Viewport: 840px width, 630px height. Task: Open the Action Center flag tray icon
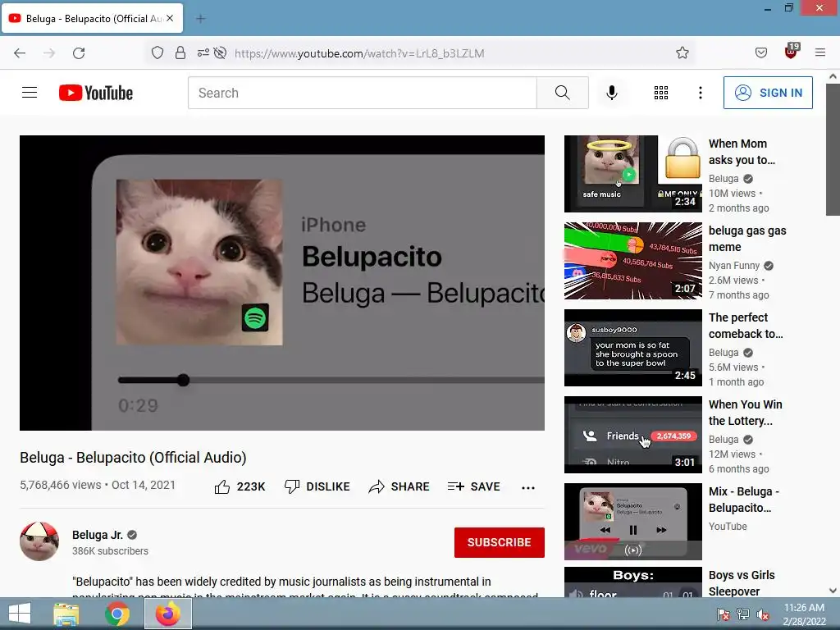coord(723,614)
